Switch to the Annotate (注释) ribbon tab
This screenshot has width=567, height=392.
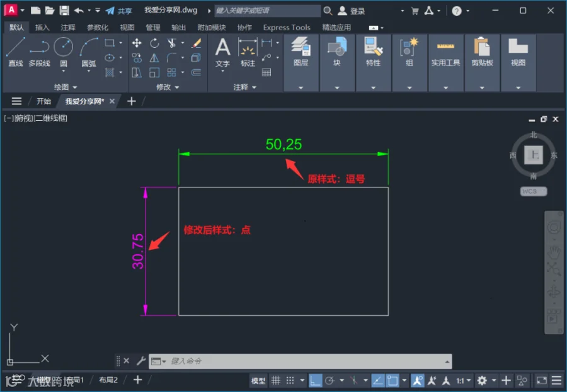click(68, 28)
